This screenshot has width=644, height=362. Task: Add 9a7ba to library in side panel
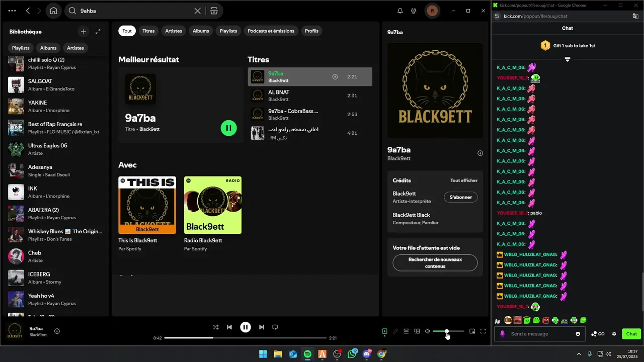(480, 153)
